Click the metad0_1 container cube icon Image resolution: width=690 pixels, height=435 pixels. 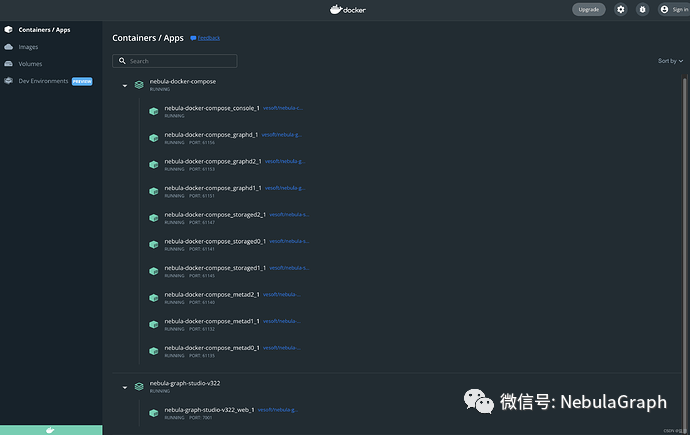tap(154, 352)
